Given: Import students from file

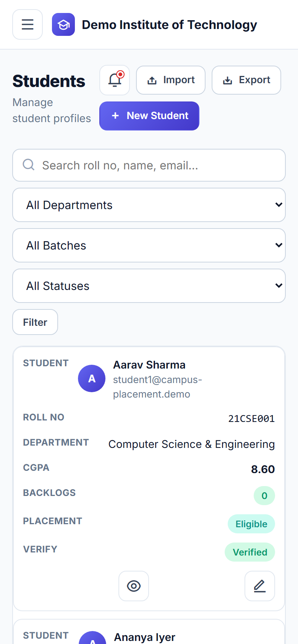Looking at the screenshot, I should click(x=171, y=80).
